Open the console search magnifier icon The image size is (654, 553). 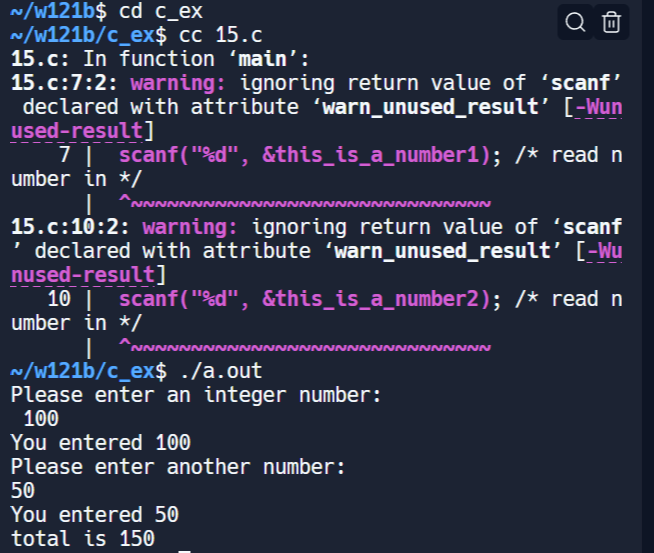click(x=575, y=22)
